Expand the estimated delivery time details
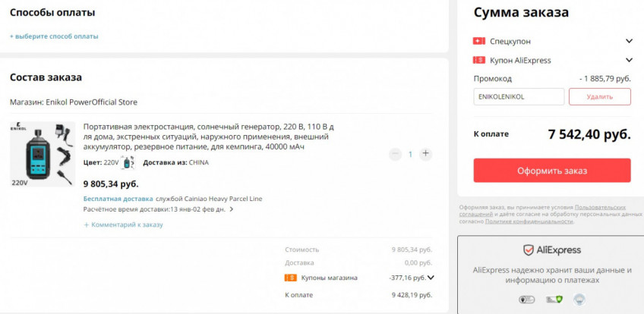This screenshot has width=644, height=314. pos(231,209)
